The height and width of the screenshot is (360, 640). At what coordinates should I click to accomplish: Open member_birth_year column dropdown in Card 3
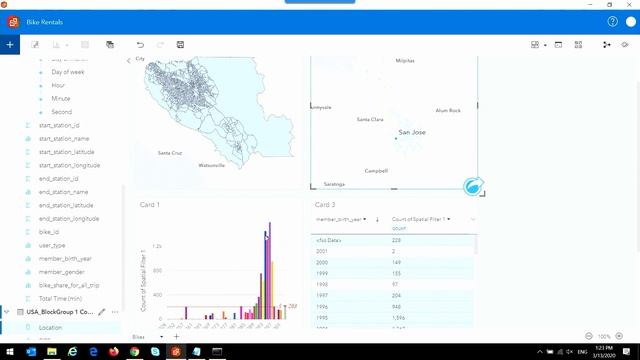(364, 219)
